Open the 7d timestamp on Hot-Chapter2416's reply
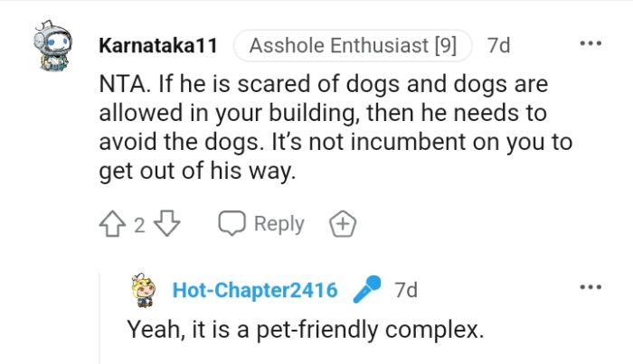633x364 pixels. (407, 291)
